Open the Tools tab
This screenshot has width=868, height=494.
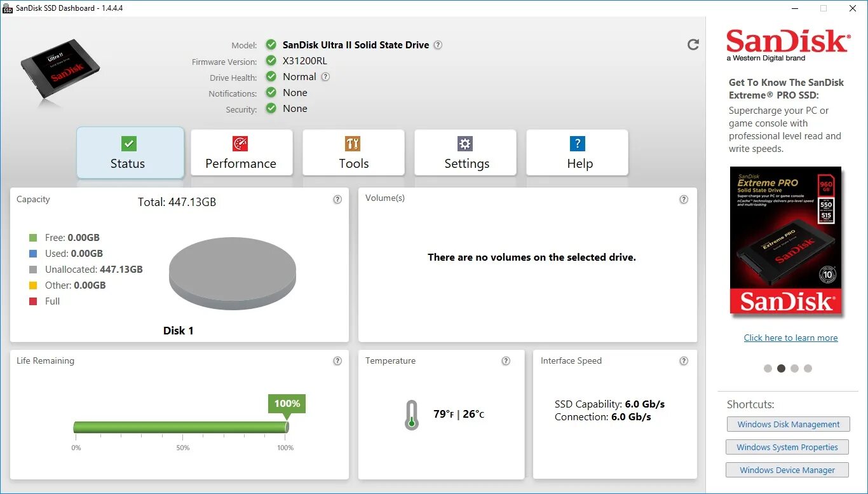pyautogui.click(x=353, y=153)
